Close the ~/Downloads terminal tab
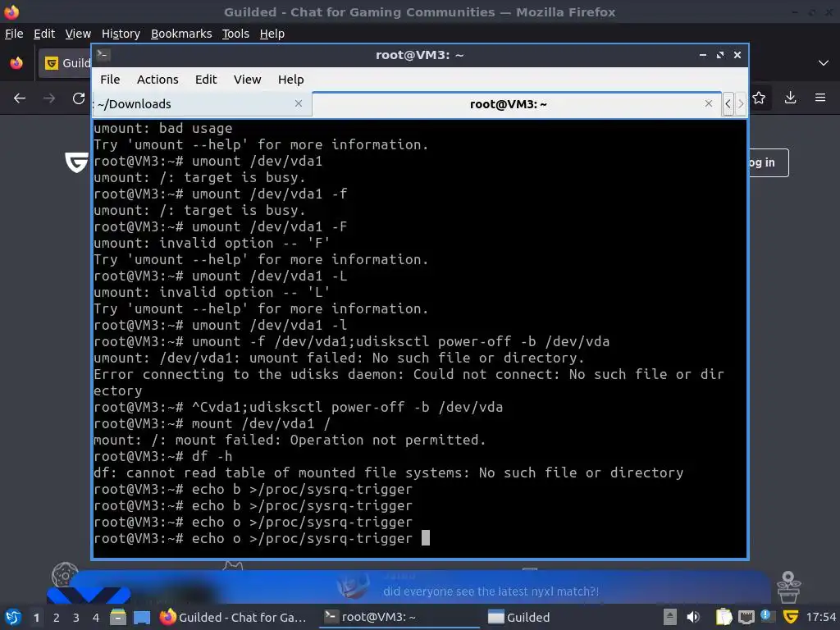 [x=299, y=103]
